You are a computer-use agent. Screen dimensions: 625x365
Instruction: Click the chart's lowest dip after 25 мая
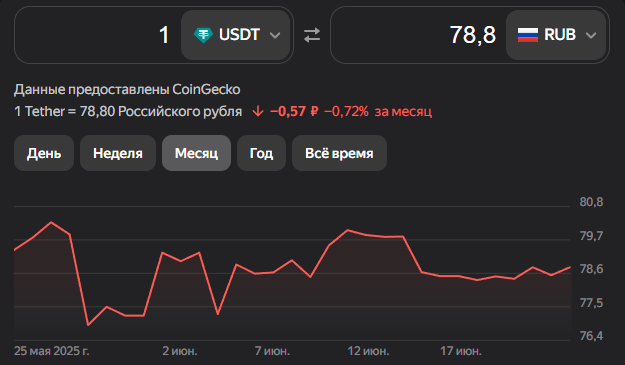tap(88, 325)
